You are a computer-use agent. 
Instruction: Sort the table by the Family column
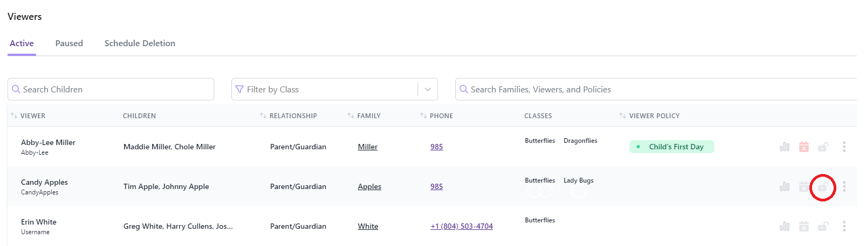[x=364, y=115]
